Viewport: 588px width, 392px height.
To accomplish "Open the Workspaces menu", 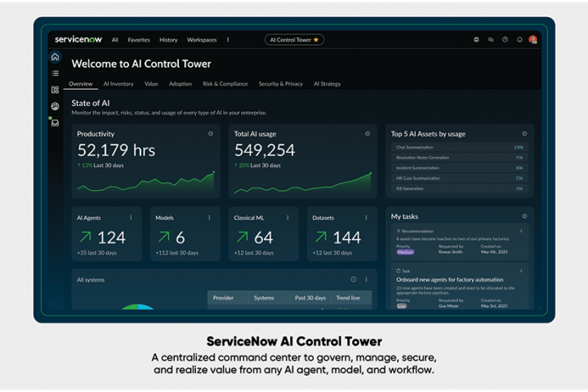I will (x=202, y=40).
